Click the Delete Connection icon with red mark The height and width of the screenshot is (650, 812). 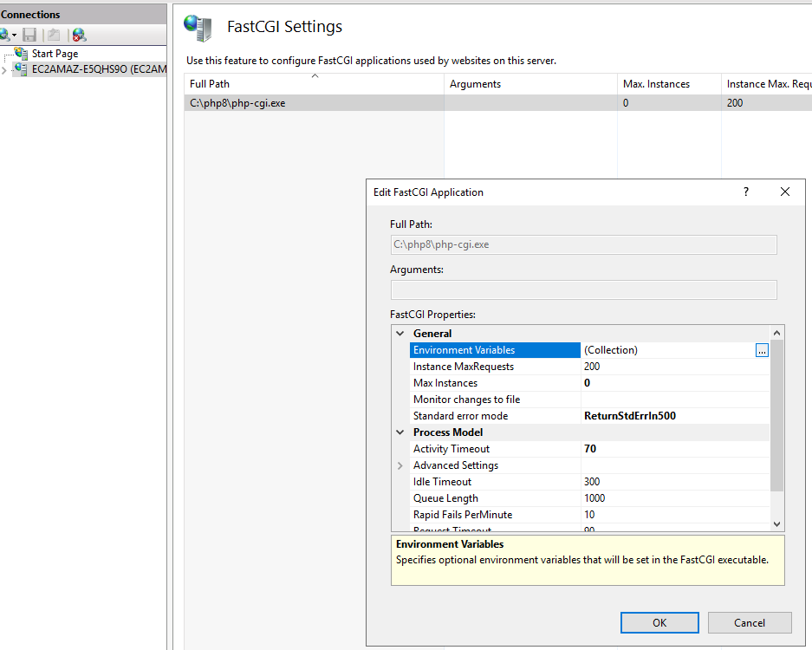[x=79, y=35]
